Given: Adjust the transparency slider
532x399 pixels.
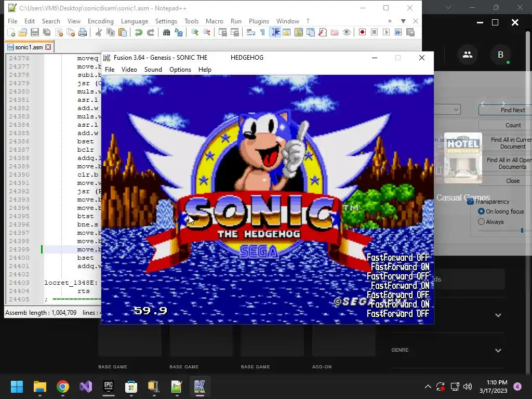Looking at the screenshot, I should [x=522, y=231].
